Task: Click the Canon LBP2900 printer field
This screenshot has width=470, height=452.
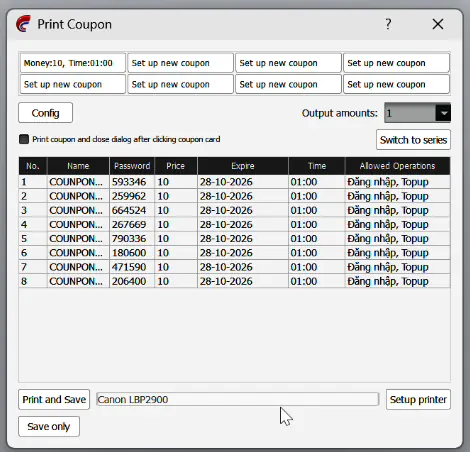Action: pos(237,399)
